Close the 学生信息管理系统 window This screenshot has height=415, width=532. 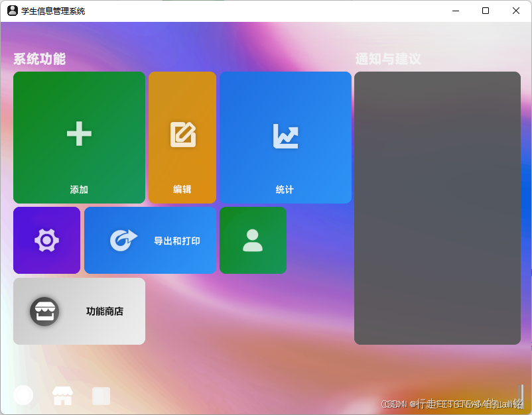coord(516,11)
